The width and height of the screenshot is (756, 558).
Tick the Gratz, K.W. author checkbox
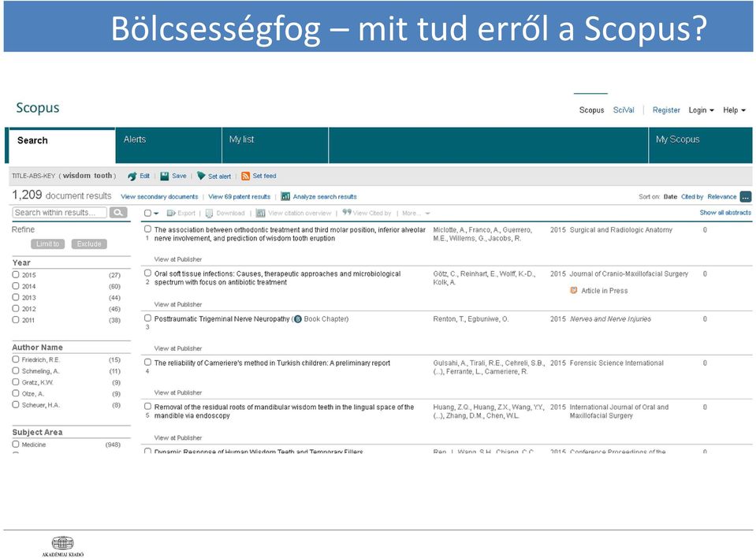[16, 382]
